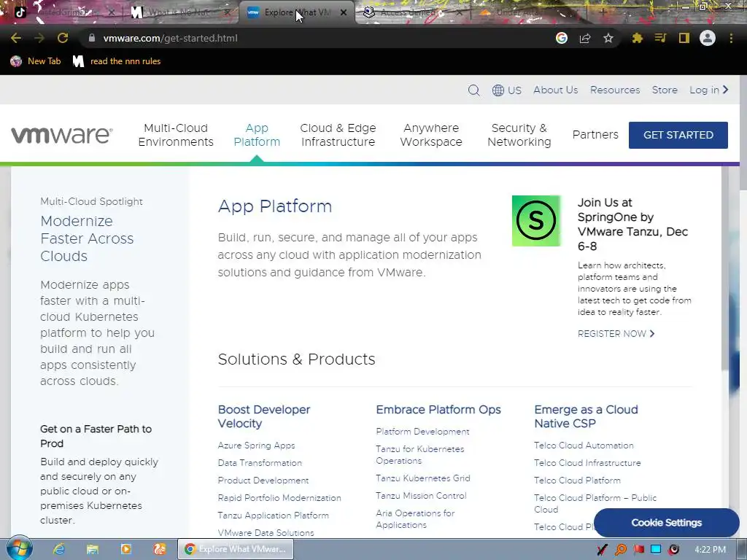Open the Cloud & Edge Infrastructure menu

pyautogui.click(x=338, y=135)
